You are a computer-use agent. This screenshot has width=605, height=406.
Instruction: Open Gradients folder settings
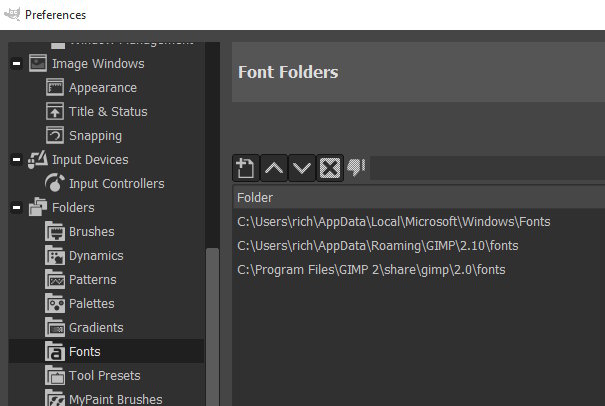coord(96,328)
